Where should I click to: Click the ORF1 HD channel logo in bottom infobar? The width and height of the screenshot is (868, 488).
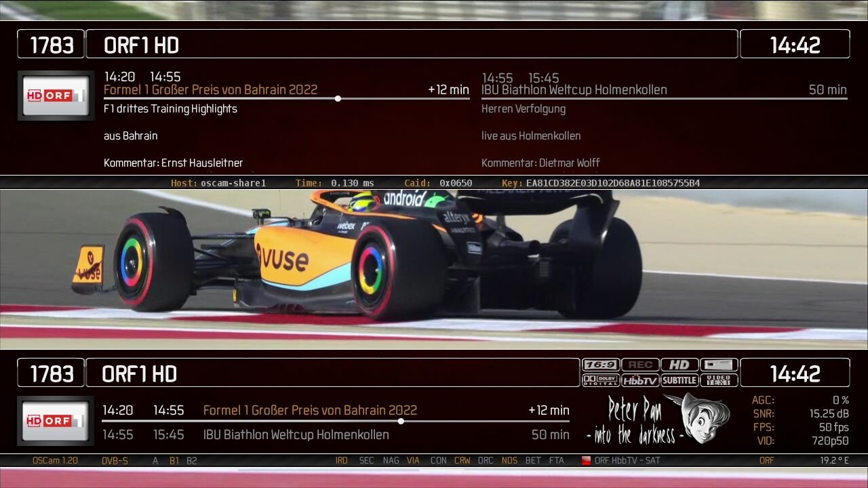(x=56, y=421)
